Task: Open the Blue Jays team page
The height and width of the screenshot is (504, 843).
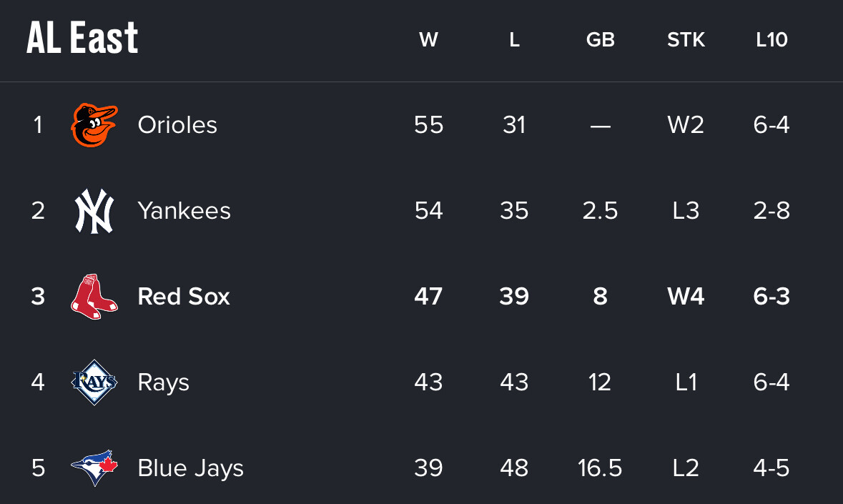Action: point(190,468)
